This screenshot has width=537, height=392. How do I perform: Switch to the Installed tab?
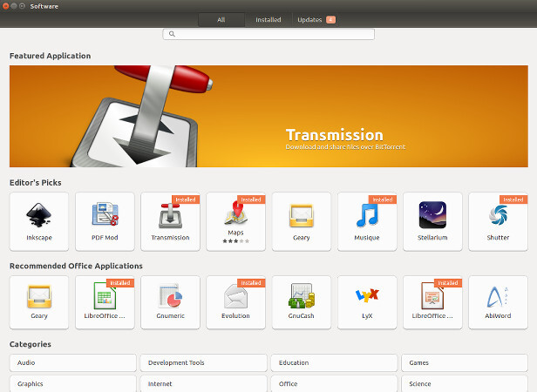click(x=268, y=20)
